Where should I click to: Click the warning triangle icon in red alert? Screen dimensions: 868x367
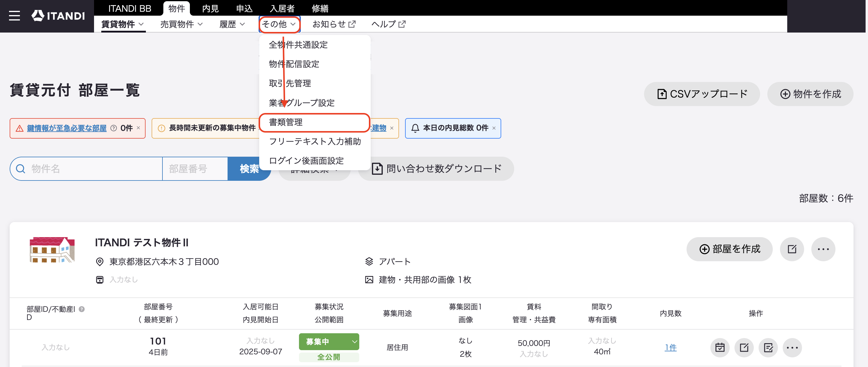(x=20, y=128)
